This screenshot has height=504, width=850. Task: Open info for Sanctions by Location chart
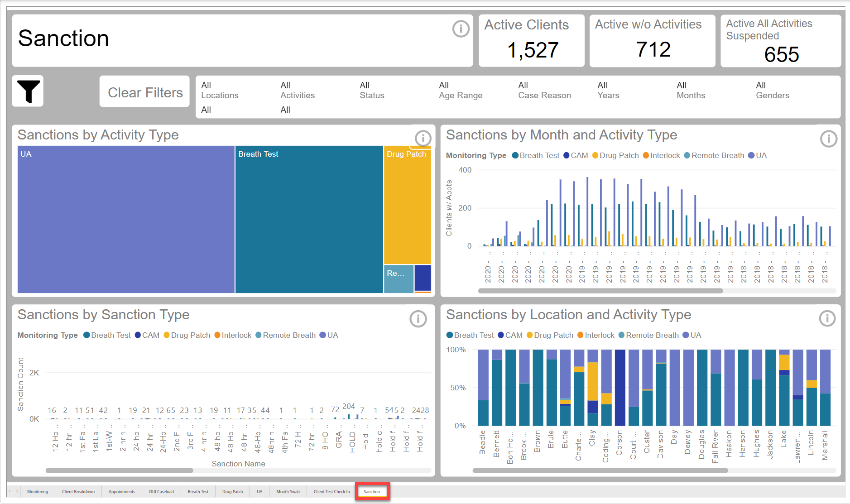827,318
